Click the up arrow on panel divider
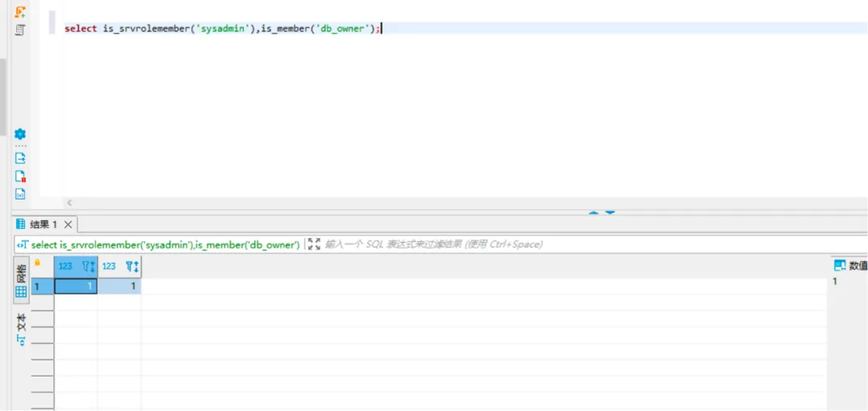Screen dimensions: 868x411 [593, 213]
